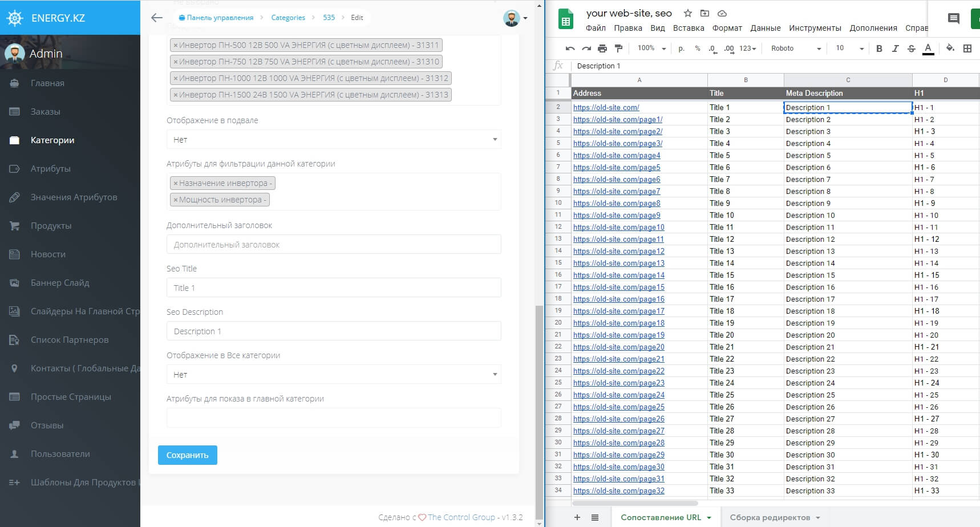Open the Вставка menu
980x527 pixels.
[x=689, y=28]
